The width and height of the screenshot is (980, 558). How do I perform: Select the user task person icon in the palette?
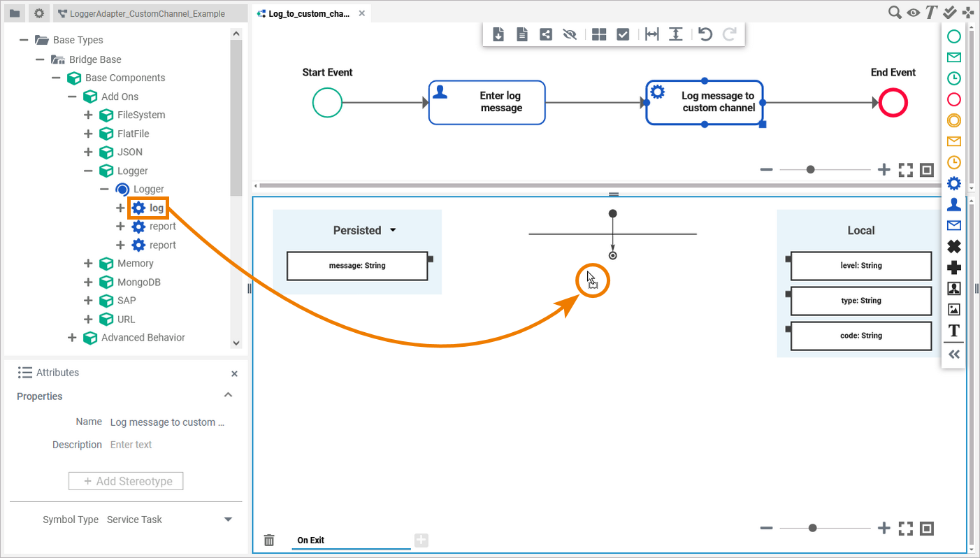(x=953, y=205)
